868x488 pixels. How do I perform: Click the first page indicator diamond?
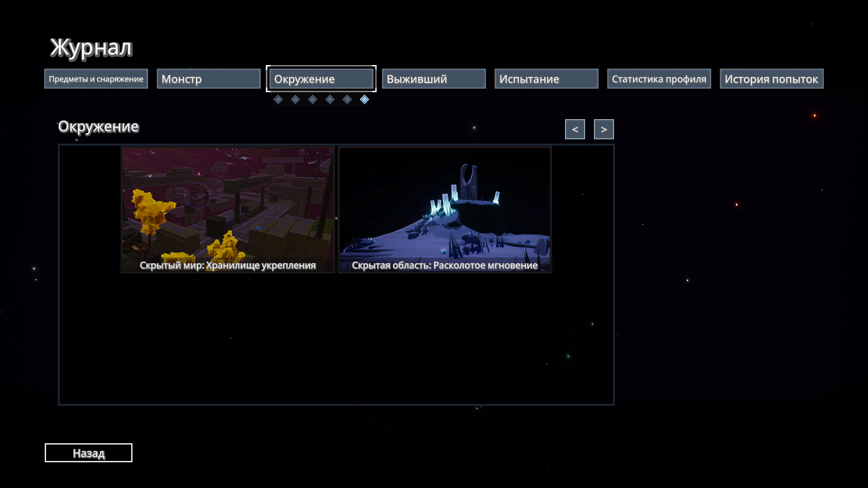pyautogui.click(x=278, y=99)
